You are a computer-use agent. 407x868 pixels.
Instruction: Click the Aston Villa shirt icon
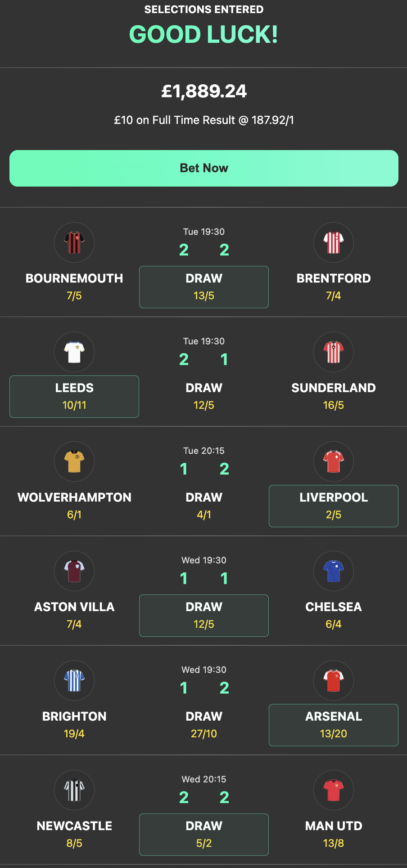pyautogui.click(x=74, y=571)
